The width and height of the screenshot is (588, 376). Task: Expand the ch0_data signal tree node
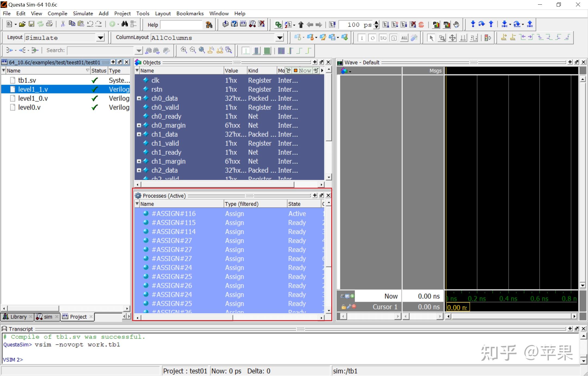pos(139,98)
